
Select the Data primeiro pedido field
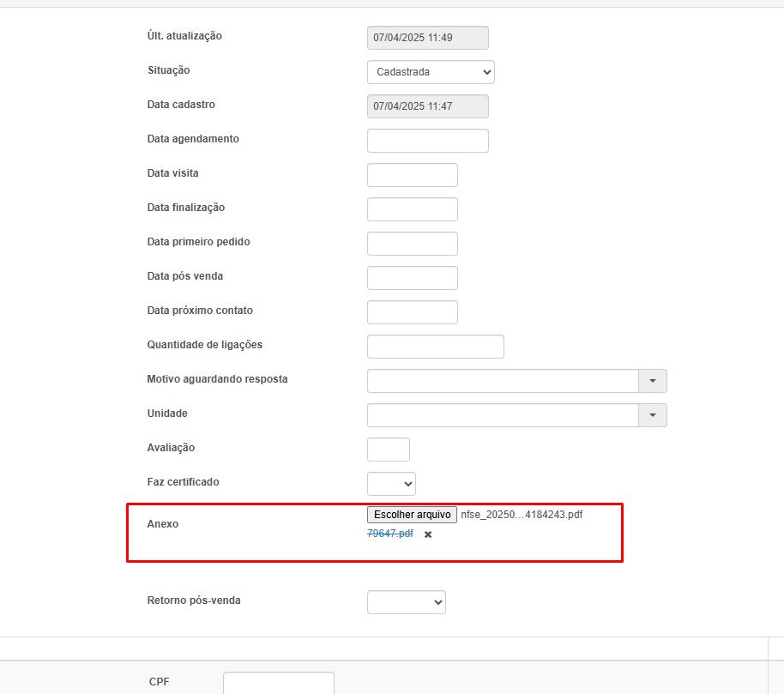[x=412, y=244]
